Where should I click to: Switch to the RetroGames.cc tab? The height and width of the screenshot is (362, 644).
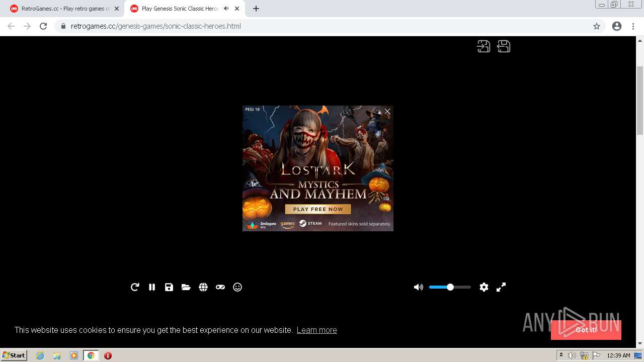(65, 9)
